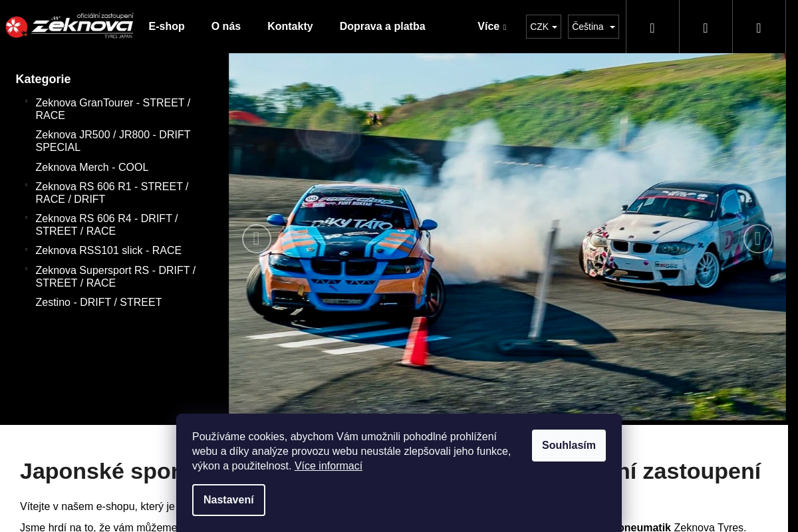Expand the Více menu
Image resolution: width=798 pixels, height=532 pixels.
(x=491, y=27)
